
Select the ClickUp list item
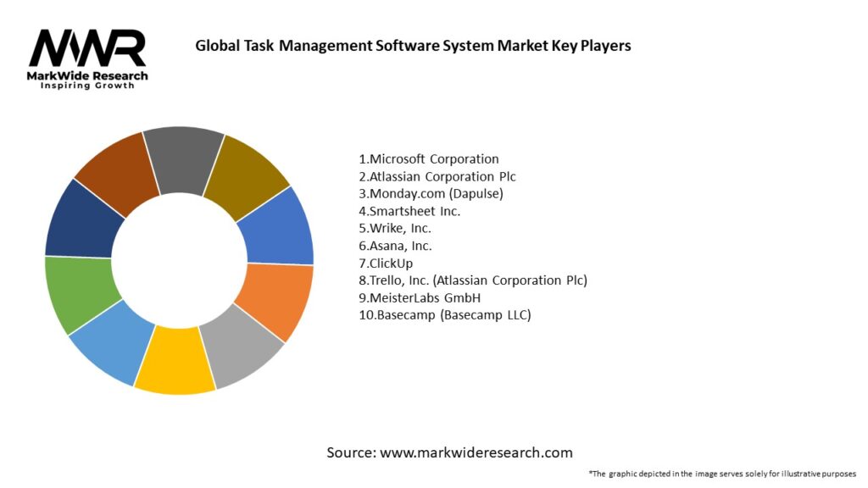click(387, 263)
